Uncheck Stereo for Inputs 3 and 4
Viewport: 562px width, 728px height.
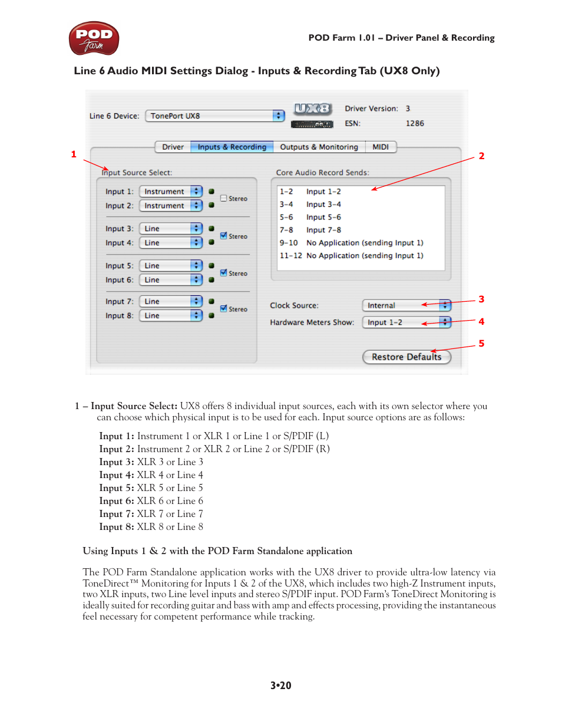[224, 236]
